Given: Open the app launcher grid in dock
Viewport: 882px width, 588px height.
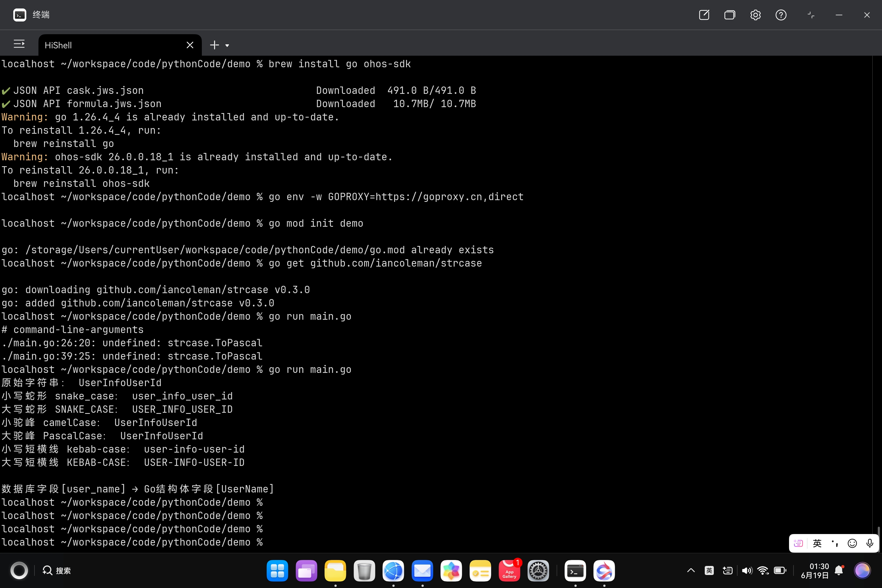Looking at the screenshot, I should [277, 571].
